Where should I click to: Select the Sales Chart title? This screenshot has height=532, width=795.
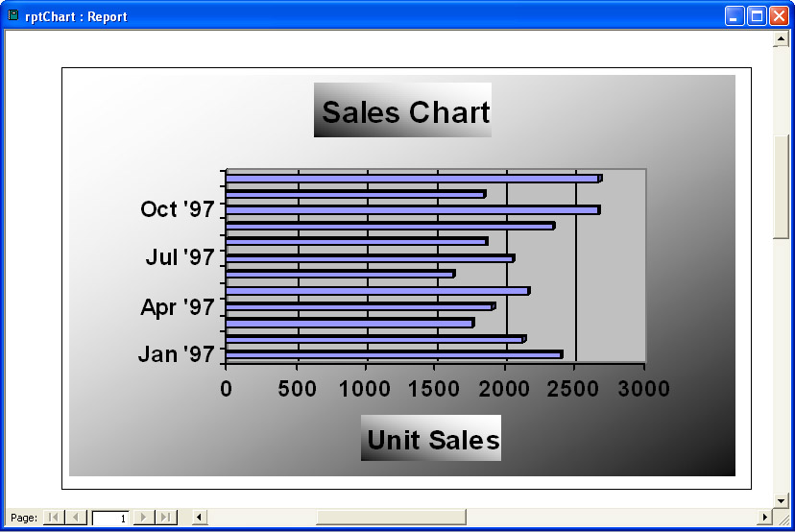click(403, 111)
